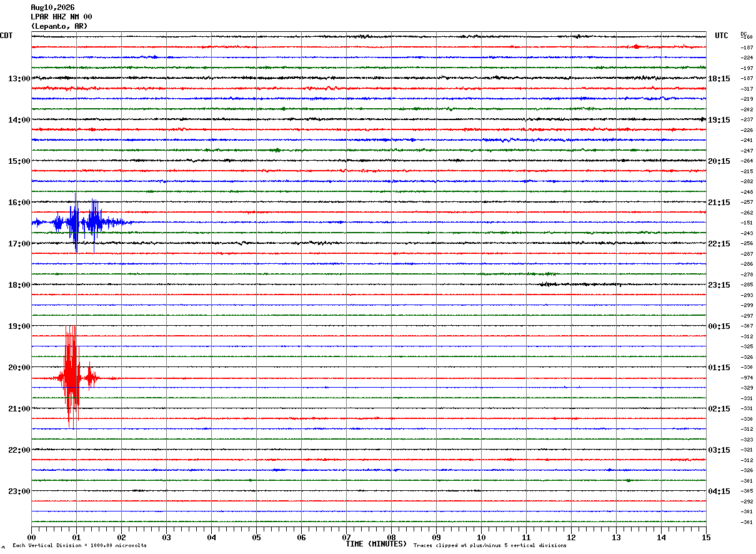Select the 19:00 CDT time label
Viewport: 756px width, 554px height.
19,326
